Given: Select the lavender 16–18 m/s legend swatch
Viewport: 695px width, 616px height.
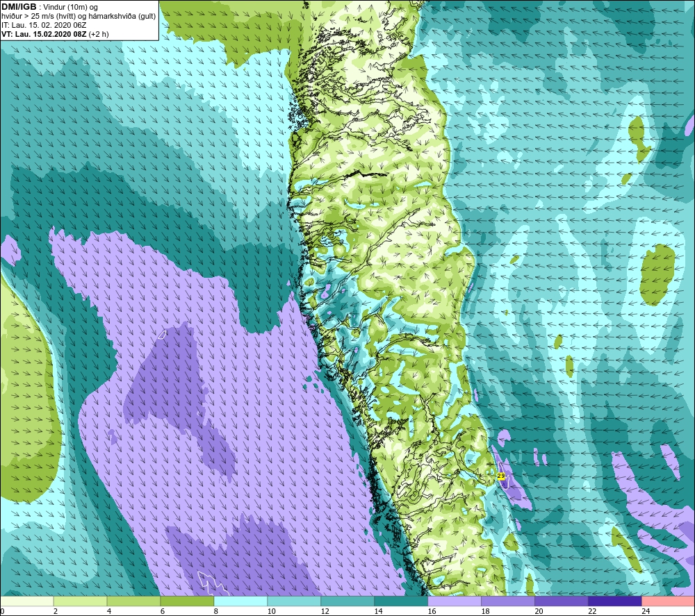Looking at the screenshot, I should [455, 601].
